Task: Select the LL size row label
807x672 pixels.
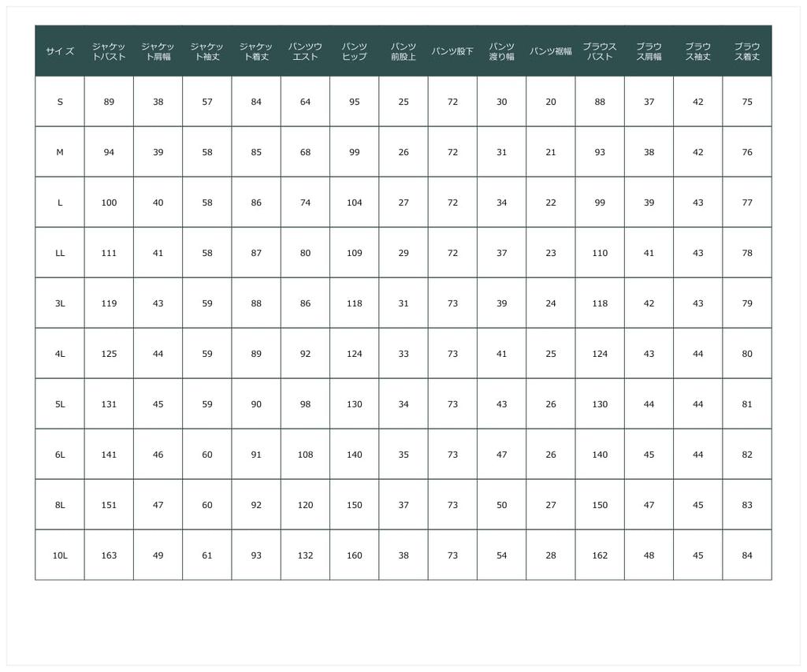Action: (x=60, y=253)
